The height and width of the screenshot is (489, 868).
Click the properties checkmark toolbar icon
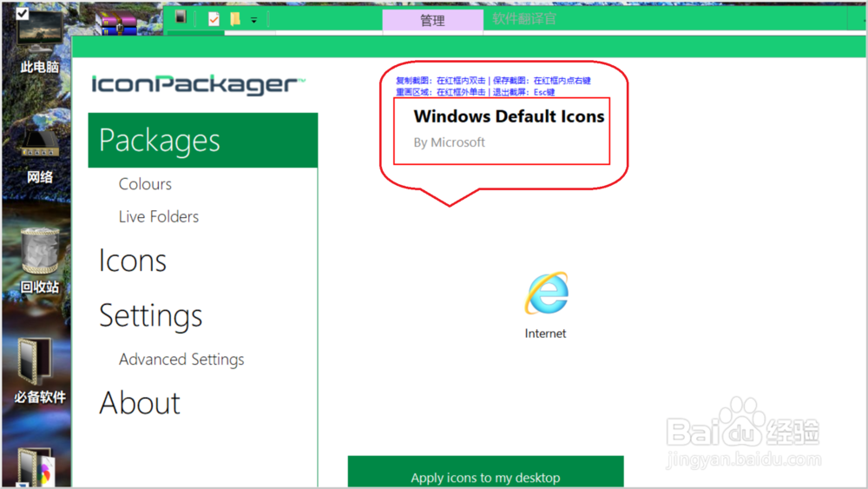pos(214,20)
